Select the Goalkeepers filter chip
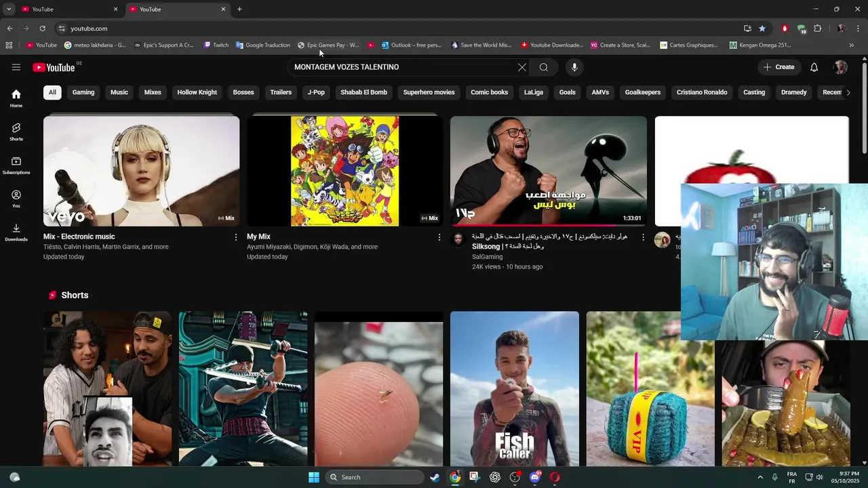The width and height of the screenshot is (868, 488). click(643, 92)
